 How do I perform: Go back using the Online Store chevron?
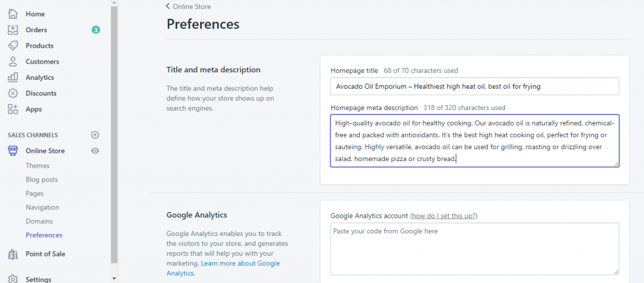pos(167,6)
